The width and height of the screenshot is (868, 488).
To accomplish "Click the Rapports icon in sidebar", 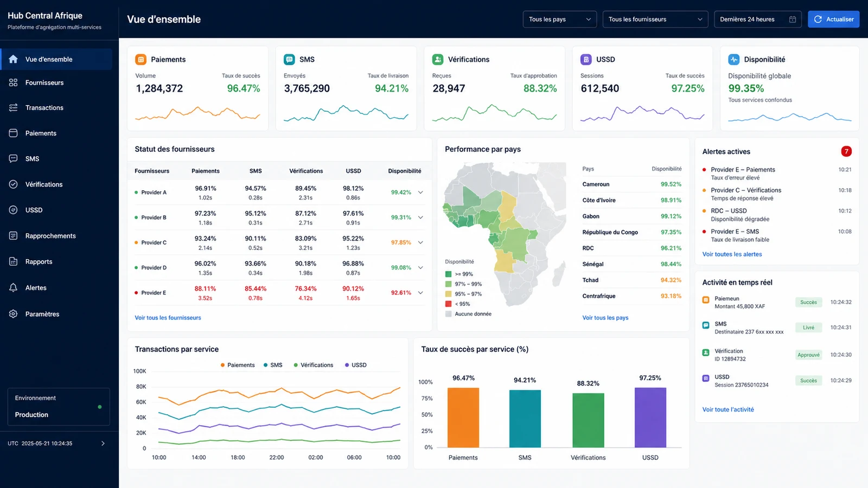I will [14, 261].
